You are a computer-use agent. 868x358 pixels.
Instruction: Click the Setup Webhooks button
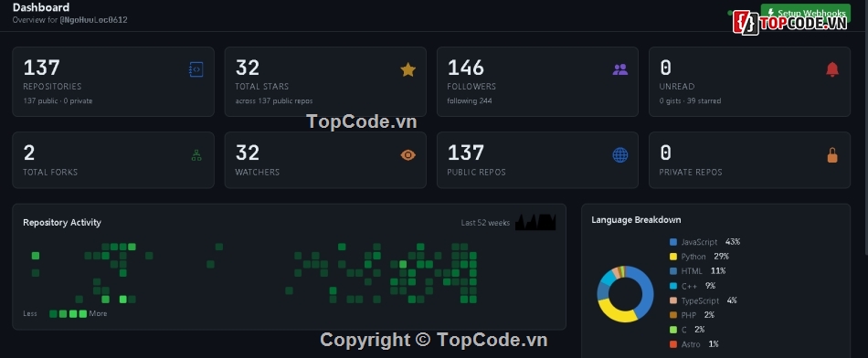pyautogui.click(x=806, y=13)
